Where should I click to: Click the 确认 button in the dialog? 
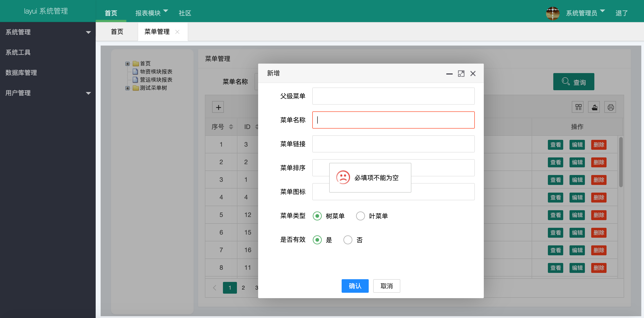click(355, 286)
